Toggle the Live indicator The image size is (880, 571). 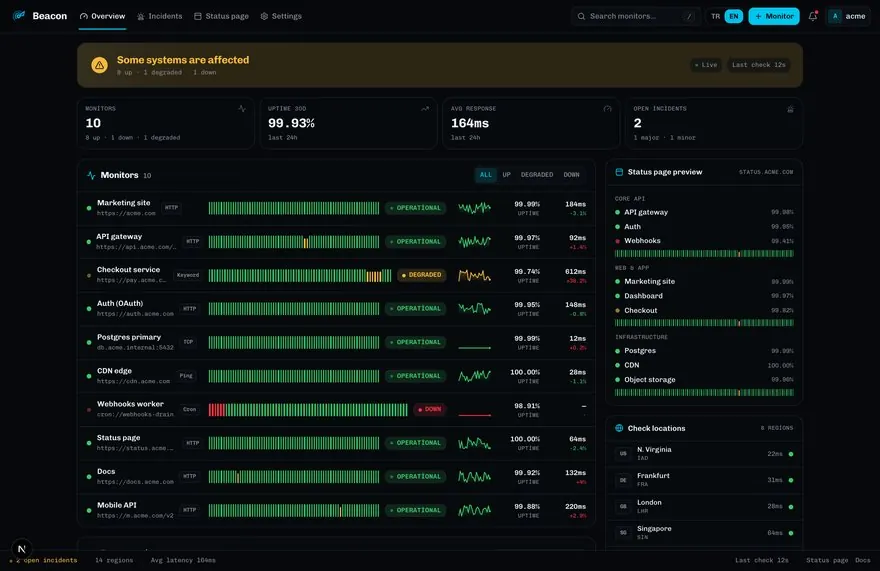click(706, 65)
